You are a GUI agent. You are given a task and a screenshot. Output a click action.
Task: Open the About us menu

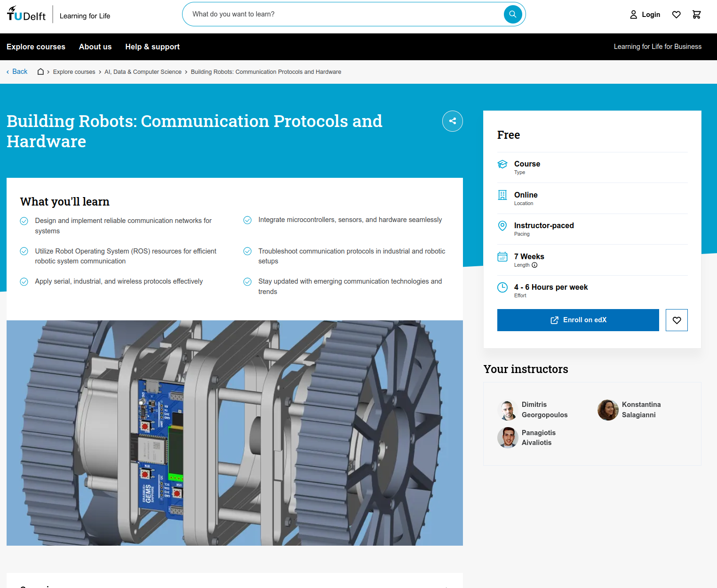(95, 47)
